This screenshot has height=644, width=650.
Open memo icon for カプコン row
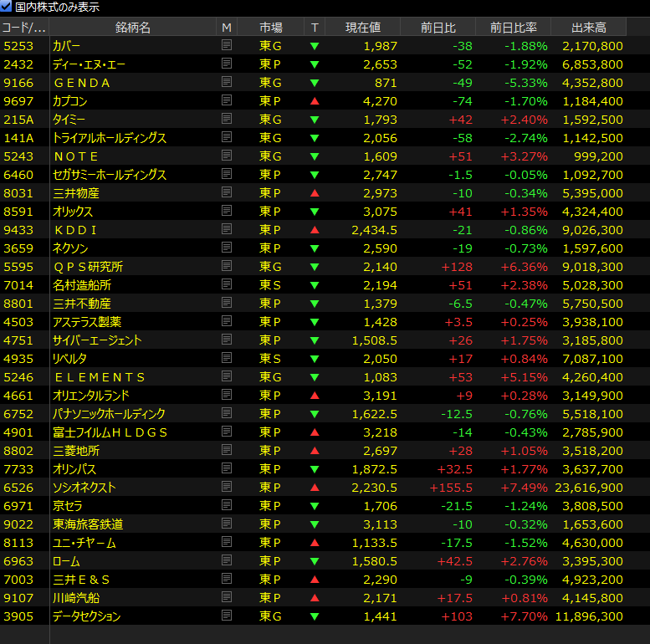point(227,100)
